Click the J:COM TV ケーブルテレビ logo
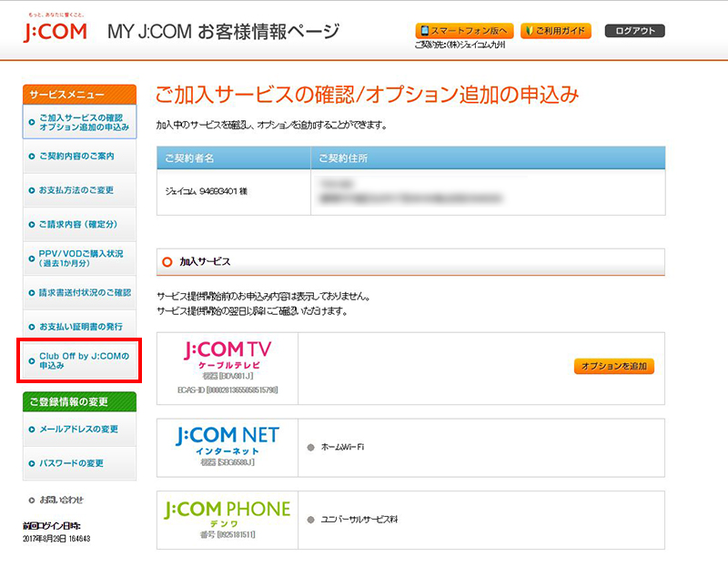This screenshot has width=728, height=567. [227, 356]
